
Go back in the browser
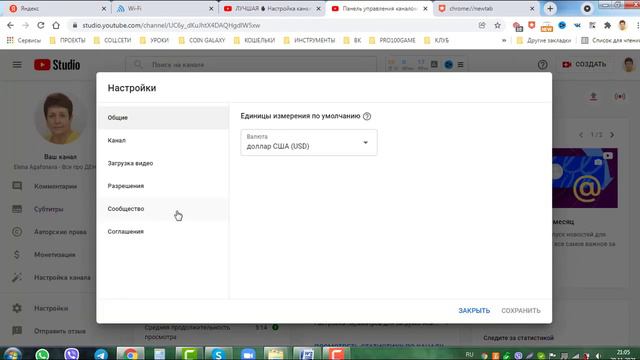pos(11,25)
